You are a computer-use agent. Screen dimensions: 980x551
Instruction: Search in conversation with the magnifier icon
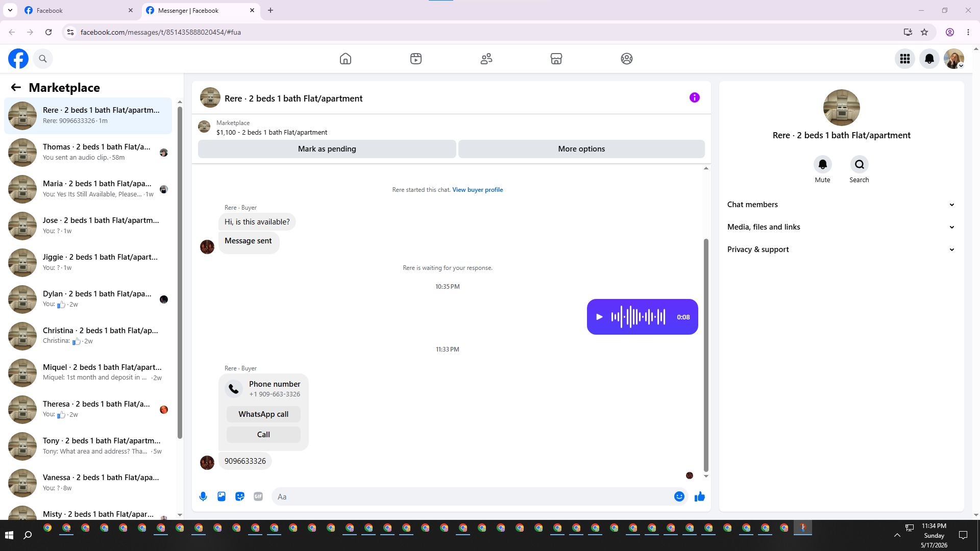tap(860, 164)
